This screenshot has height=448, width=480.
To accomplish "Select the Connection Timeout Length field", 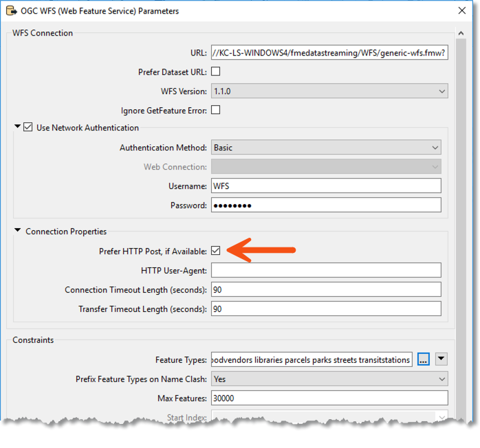I will click(325, 290).
